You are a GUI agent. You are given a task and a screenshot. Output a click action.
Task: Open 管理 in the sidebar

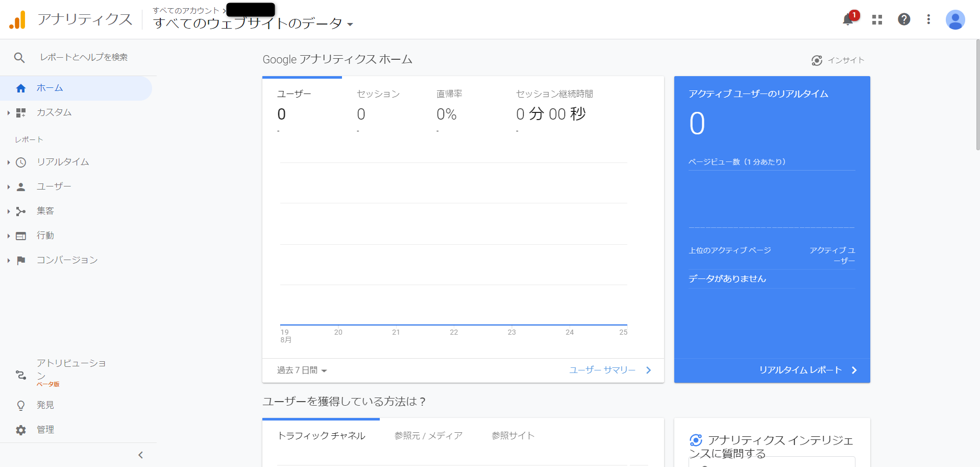click(x=76, y=430)
